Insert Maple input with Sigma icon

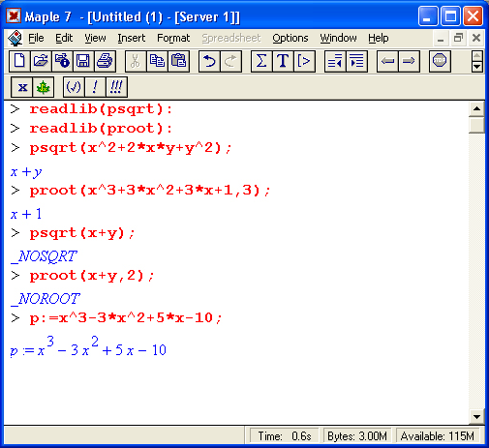[261, 61]
